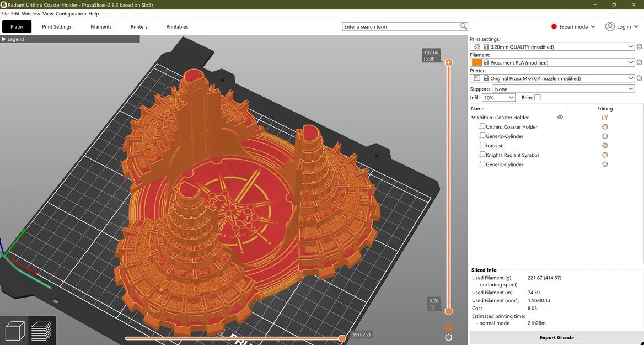Click the Export G-code button
This screenshot has height=345, width=644.
[x=556, y=337]
